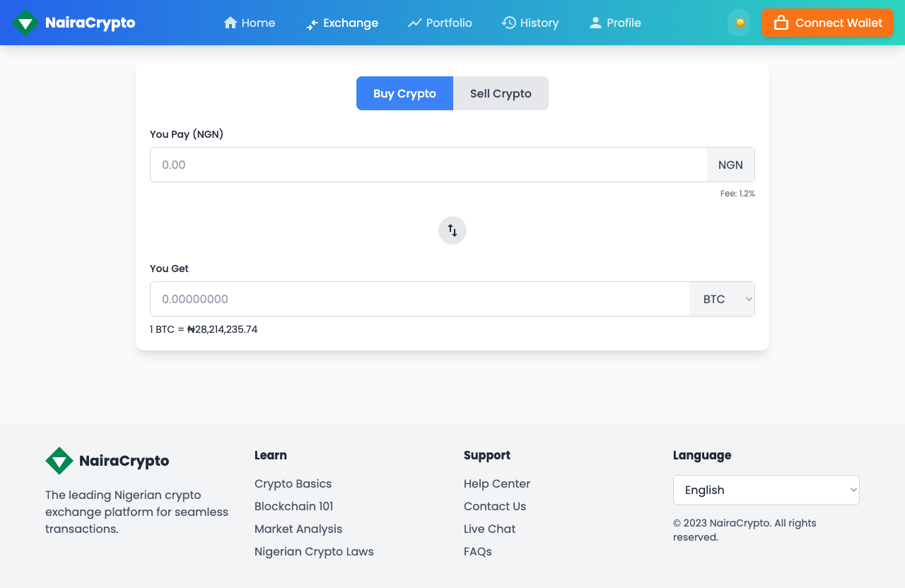This screenshot has width=905, height=588.
Task: Toggle light/dark theme with the sun icon
Action: (x=739, y=22)
